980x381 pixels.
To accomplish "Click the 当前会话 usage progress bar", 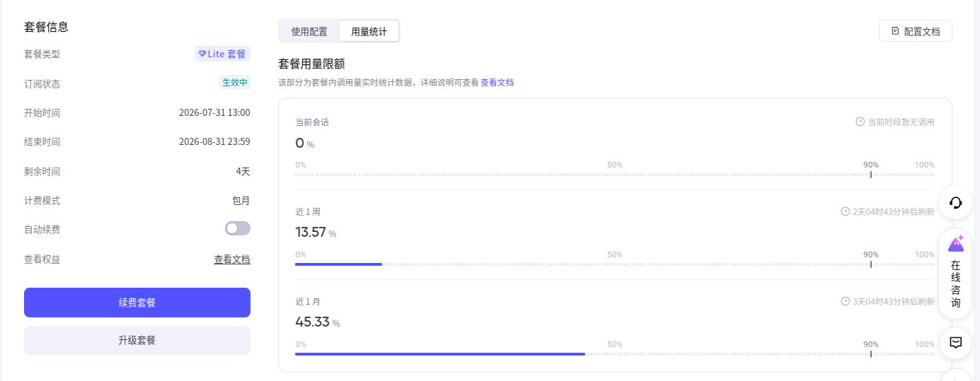I will [615, 175].
